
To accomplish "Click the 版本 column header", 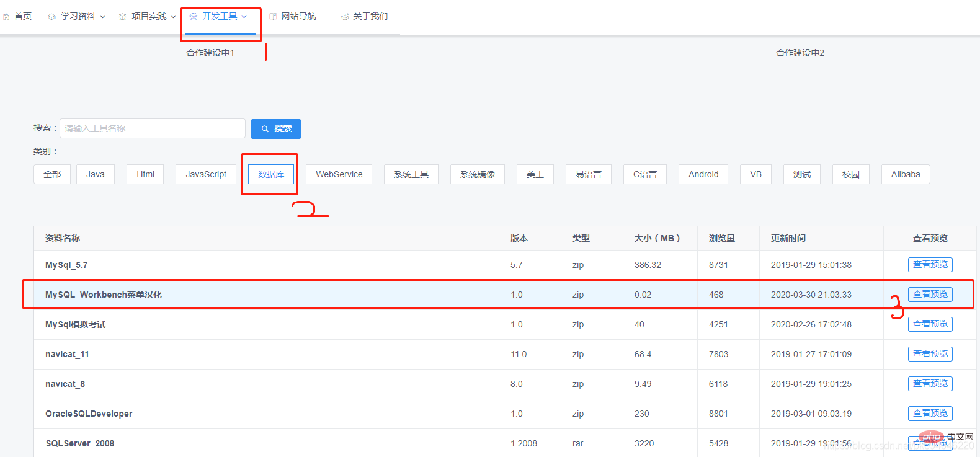I will coord(519,238).
